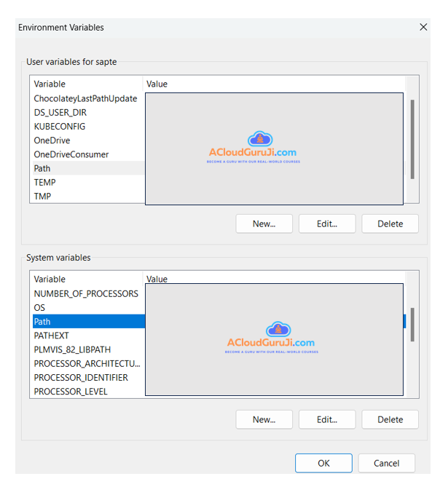Click New button under user variables
Image resolution: width=448 pixels, height=487 pixels.
[x=264, y=223]
